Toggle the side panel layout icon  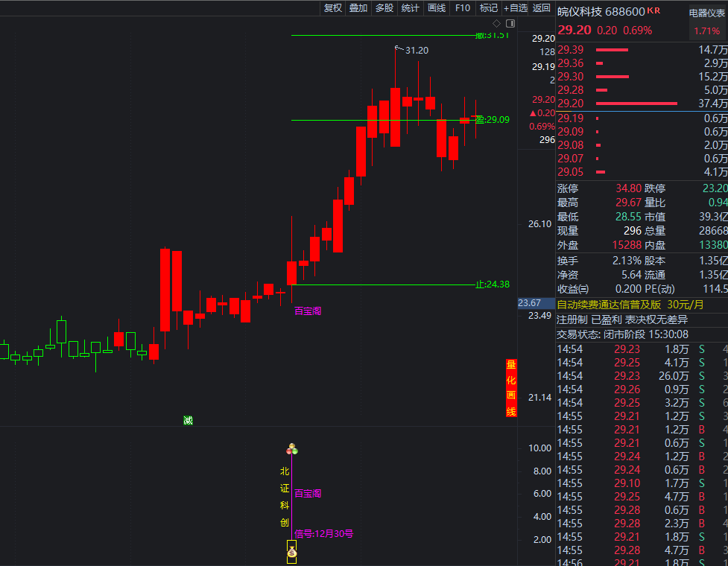(509, 23)
